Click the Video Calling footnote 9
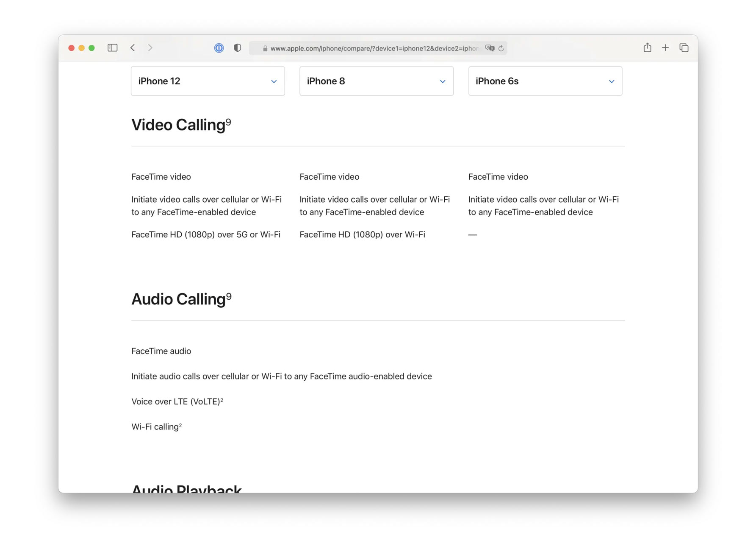The width and height of the screenshot is (756, 546). coord(228,122)
